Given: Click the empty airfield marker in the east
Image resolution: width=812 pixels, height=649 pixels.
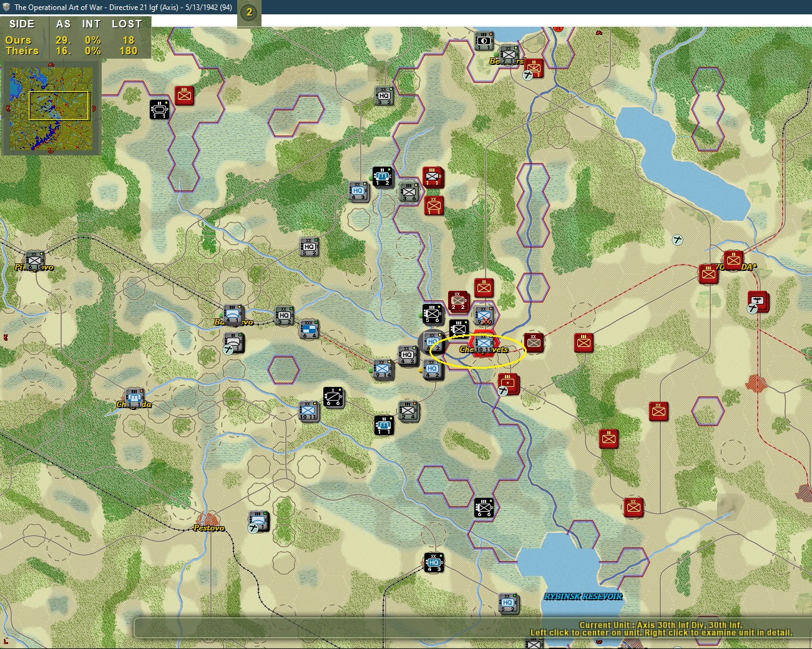Looking at the screenshot, I should (x=678, y=240).
